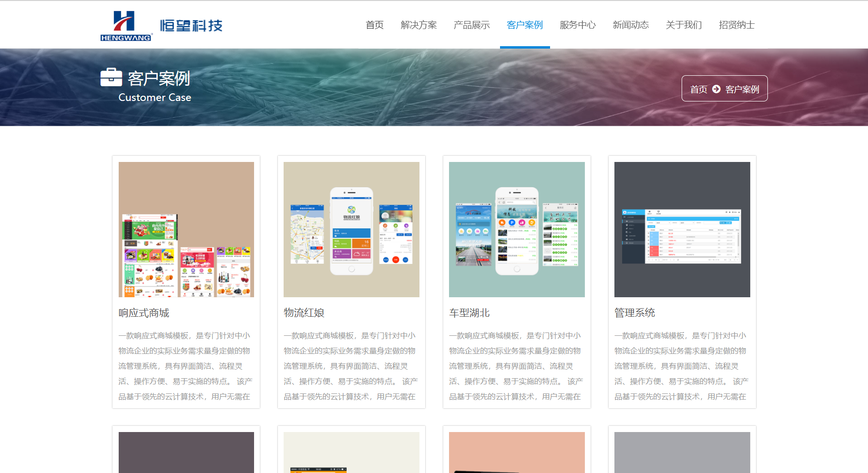Click the description text under 管理系统
Viewport: 868px width, 473px height.
pyautogui.click(x=682, y=366)
